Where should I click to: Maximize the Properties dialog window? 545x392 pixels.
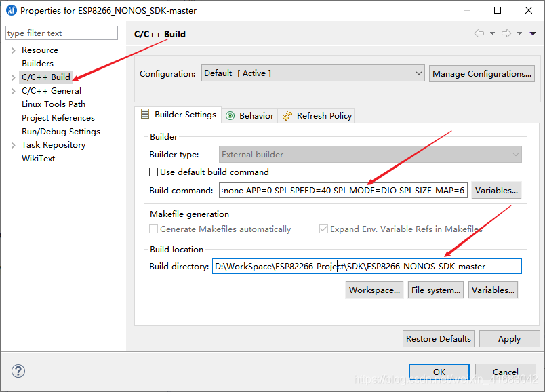(x=498, y=10)
